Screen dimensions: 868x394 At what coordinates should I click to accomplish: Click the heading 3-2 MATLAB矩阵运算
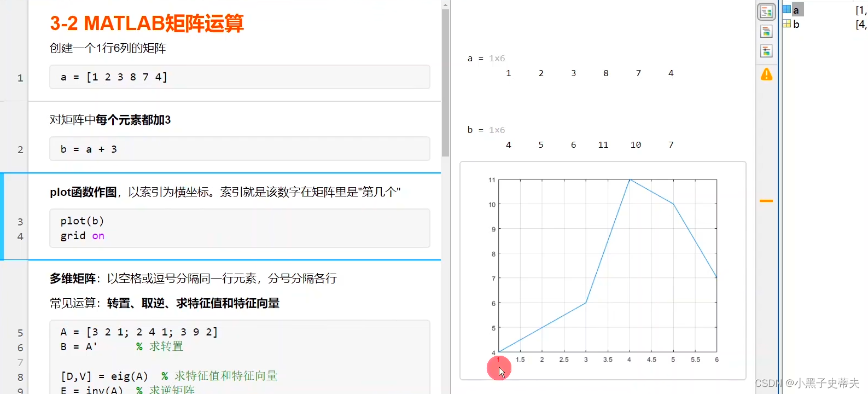pyautogui.click(x=147, y=24)
